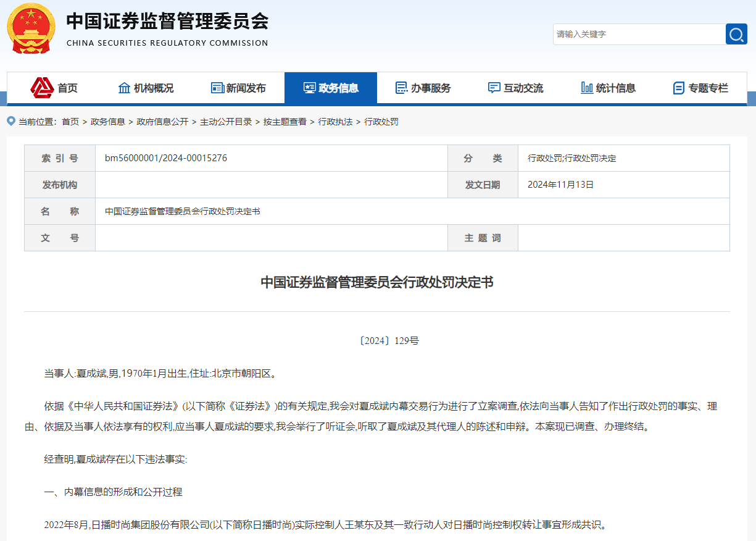Click the 中国证券监督管理委员会 site title
Viewport: 756px width, 541px height.
167,22
